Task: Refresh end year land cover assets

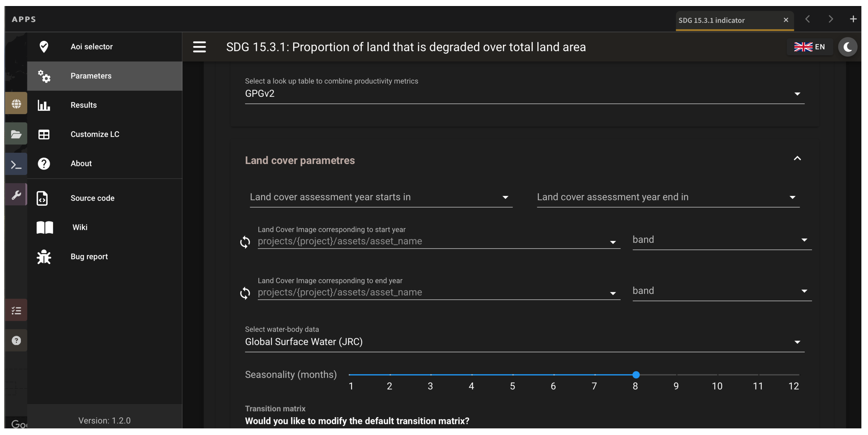Action: pos(245,293)
